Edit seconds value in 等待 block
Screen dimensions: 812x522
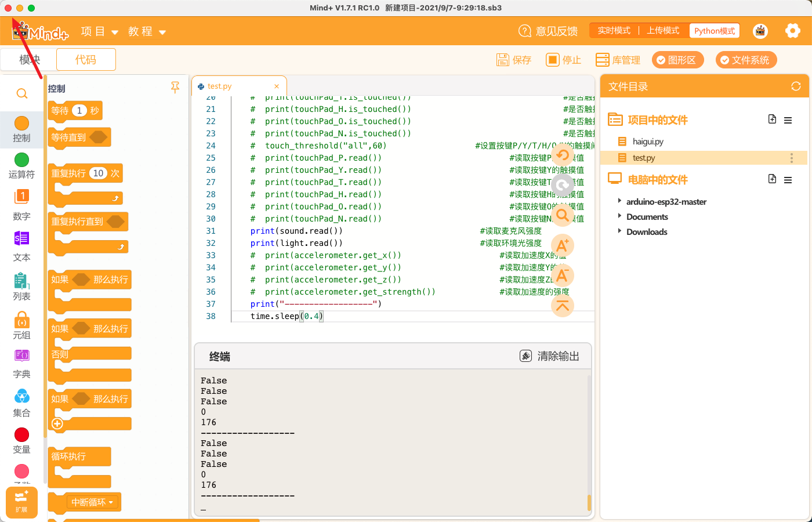[79, 110]
